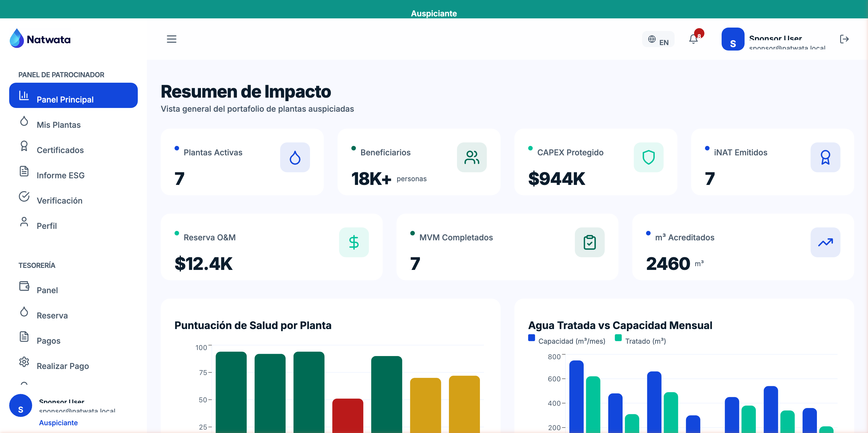Log out using the exit icon

coord(844,39)
